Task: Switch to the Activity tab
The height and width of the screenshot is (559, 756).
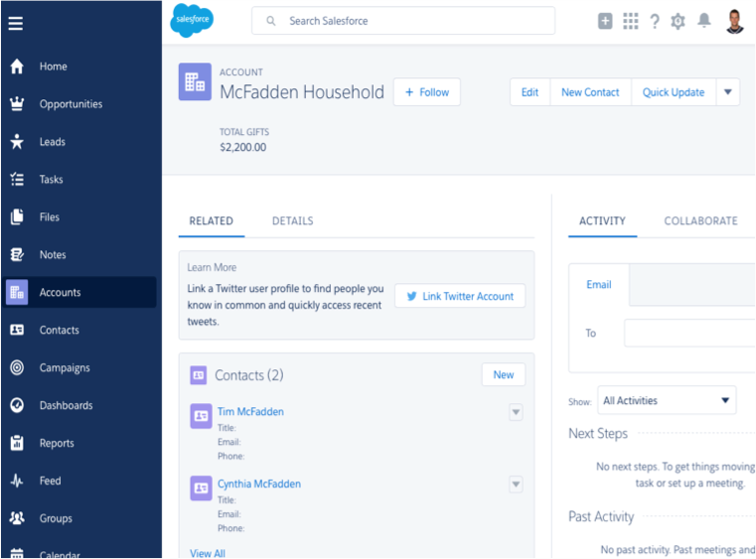Action: coord(602,220)
